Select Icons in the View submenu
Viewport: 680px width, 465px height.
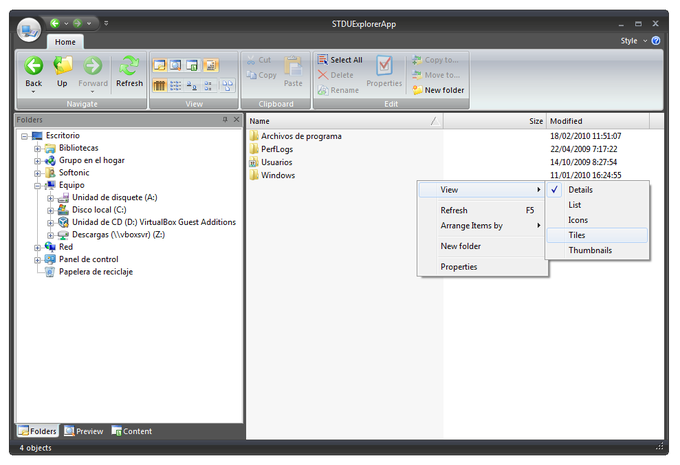click(597, 220)
